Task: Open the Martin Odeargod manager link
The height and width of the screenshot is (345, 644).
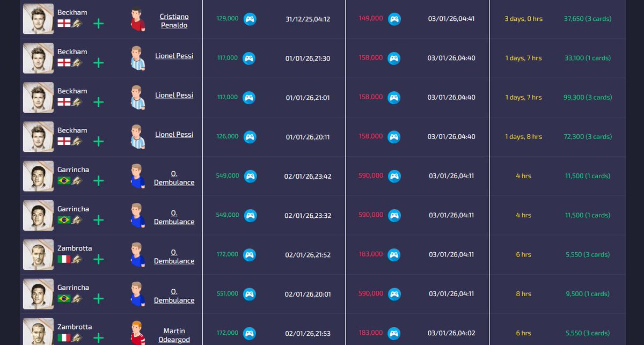Action: 174,335
